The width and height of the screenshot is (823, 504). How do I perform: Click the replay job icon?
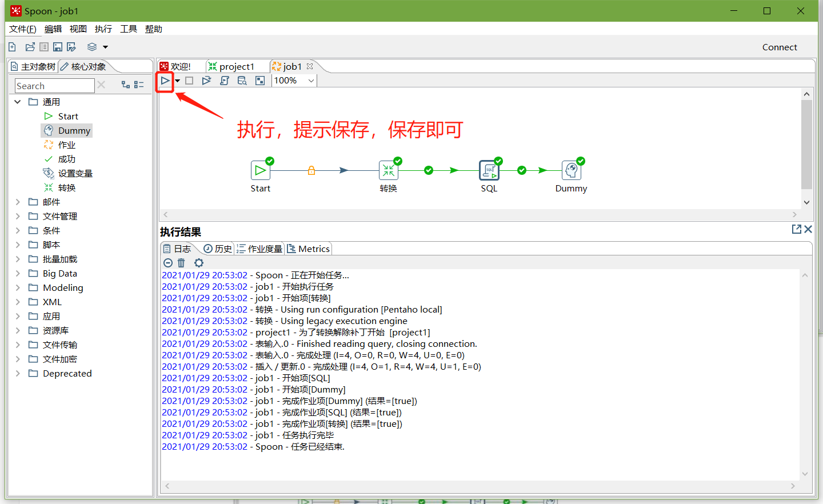tap(206, 81)
